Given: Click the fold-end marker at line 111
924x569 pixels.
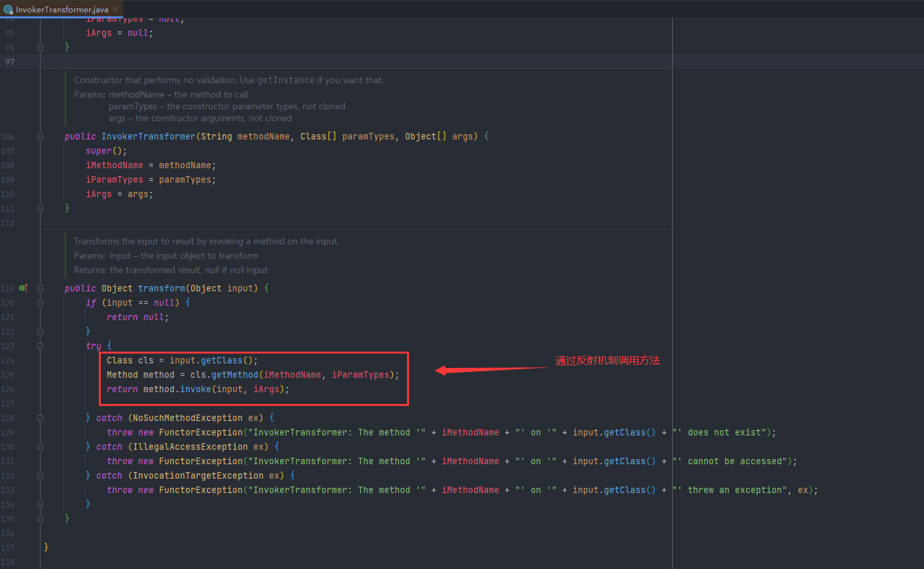Looking at the screenshot, I should [x=40, y=208].
